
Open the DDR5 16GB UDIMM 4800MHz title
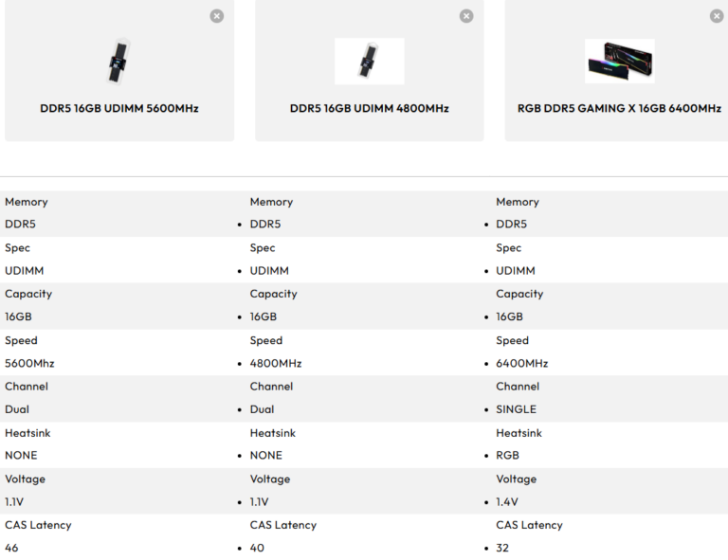point(369,108)
